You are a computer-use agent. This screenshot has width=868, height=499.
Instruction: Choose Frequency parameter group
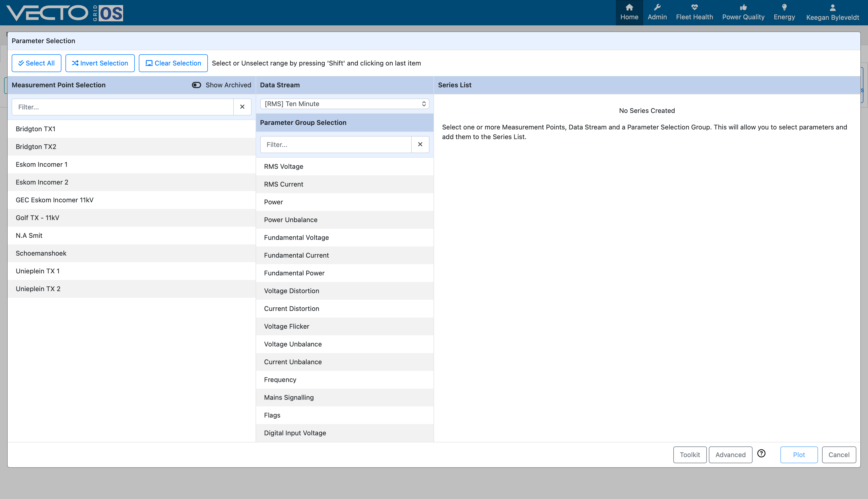(345, 380)
